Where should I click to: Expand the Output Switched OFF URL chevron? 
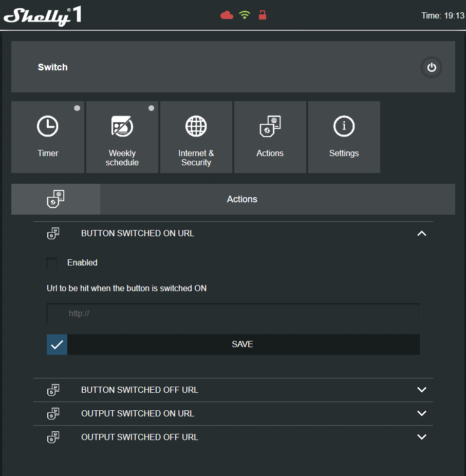pos(422,437)
